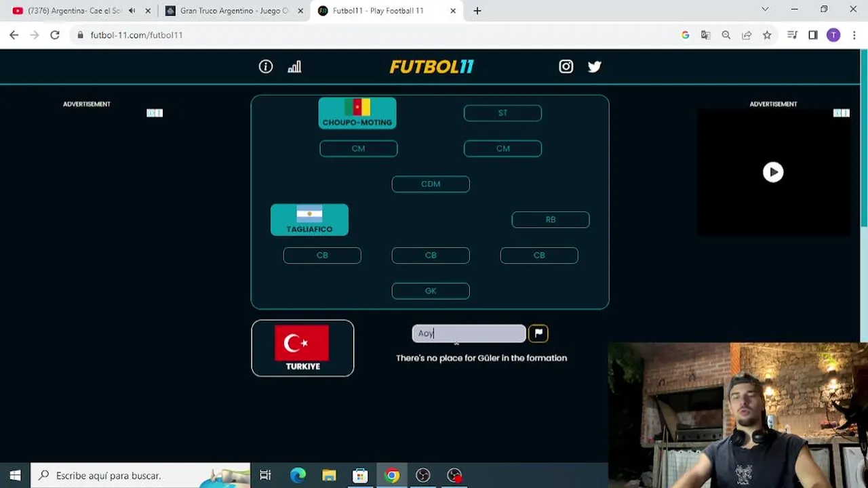Visit the Futbol11 Twitter page
The width and height of the screenshot is (868, 488).
[595, 66]
